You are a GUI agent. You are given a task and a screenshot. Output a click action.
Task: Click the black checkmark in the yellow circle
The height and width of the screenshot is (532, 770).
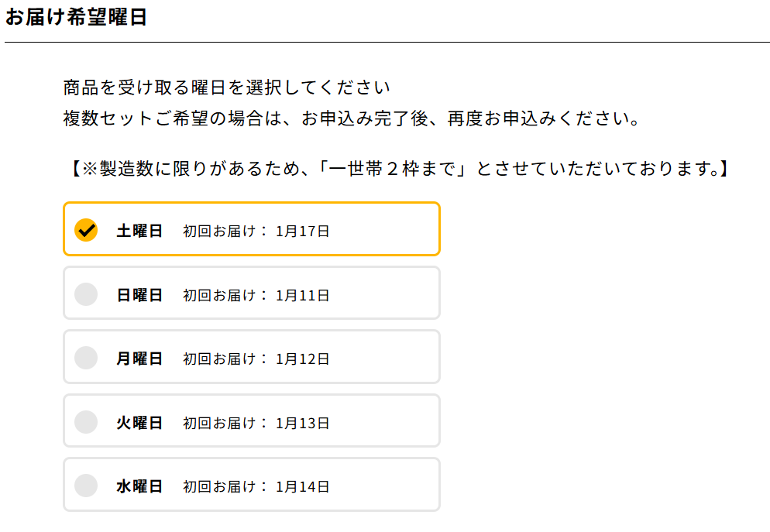85,228
